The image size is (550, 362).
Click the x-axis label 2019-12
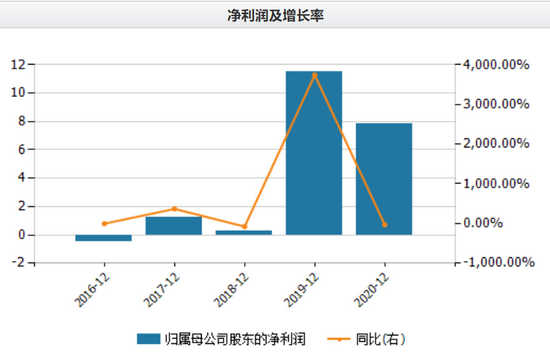point(302,290)
